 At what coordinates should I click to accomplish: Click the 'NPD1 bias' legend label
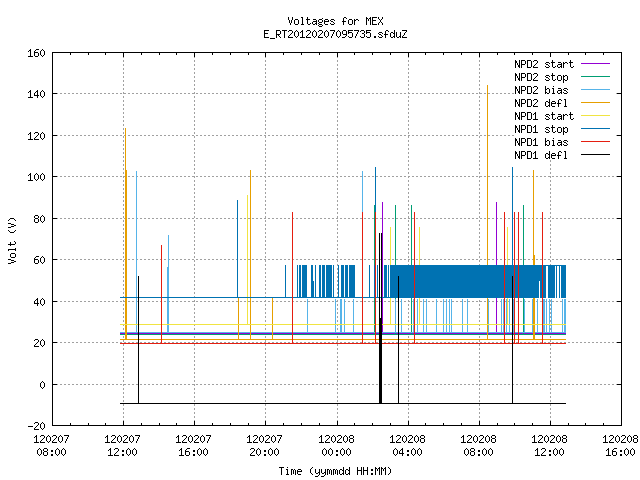tap(541, 142)
